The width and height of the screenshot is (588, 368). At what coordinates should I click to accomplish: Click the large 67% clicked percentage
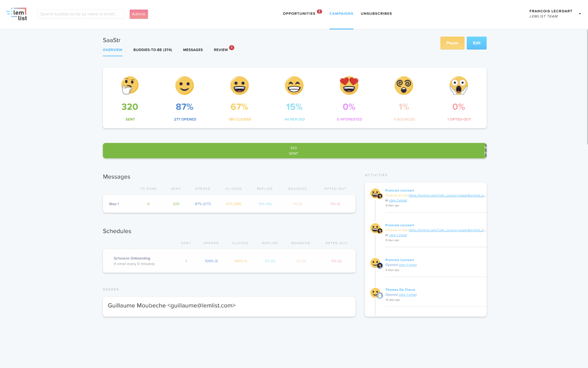click(x=239, y=107)
